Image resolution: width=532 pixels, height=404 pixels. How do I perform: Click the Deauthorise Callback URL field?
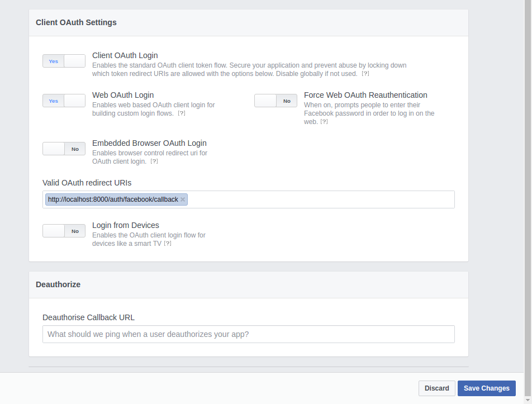[x=248, y=334]
